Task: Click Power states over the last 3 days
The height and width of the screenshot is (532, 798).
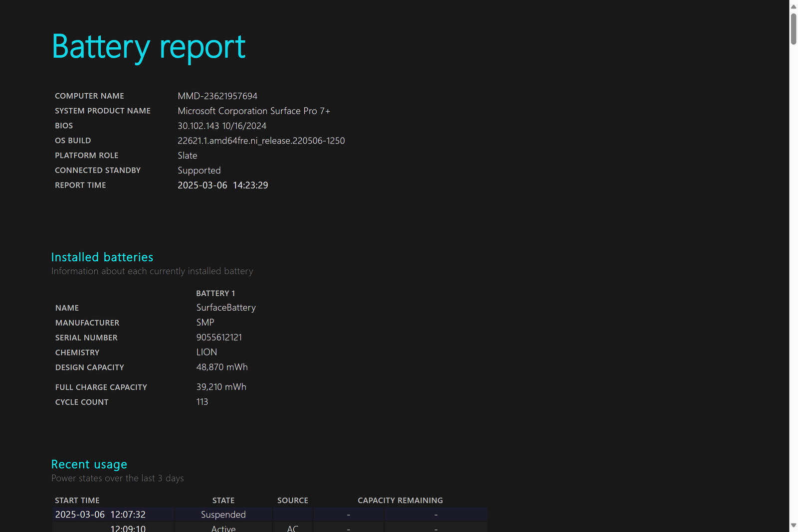Action: [118, 478]
